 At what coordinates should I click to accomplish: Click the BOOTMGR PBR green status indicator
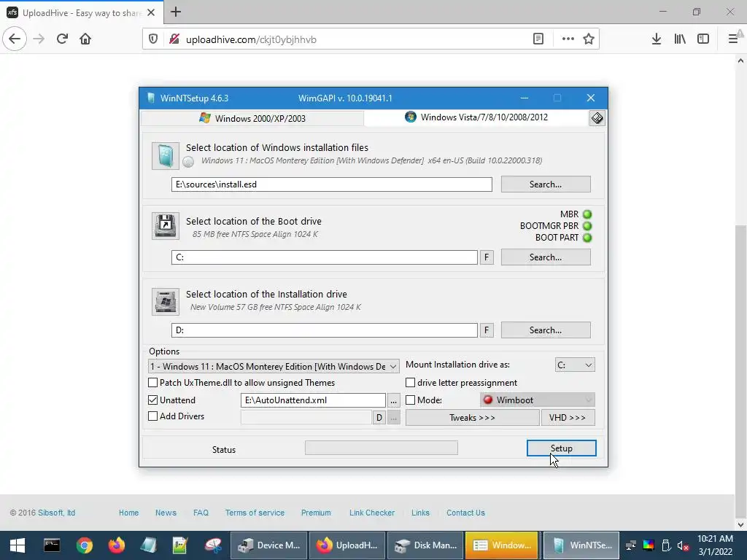[587, 226]
